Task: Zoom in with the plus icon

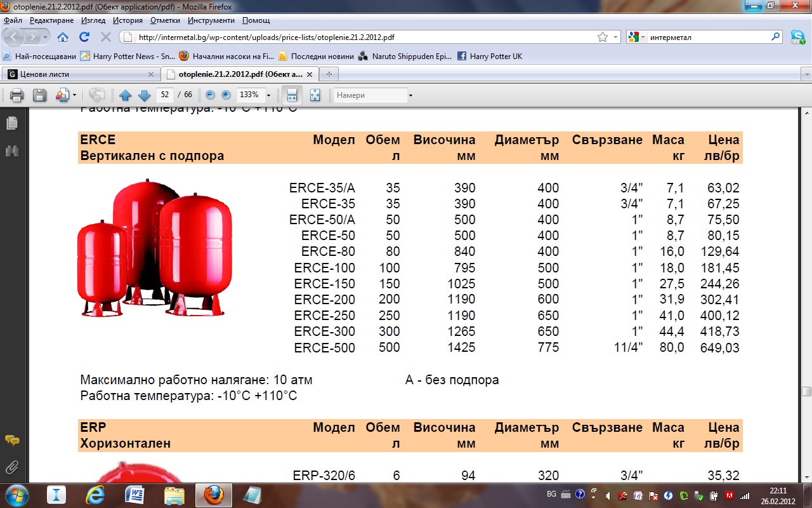Action: 226,95
